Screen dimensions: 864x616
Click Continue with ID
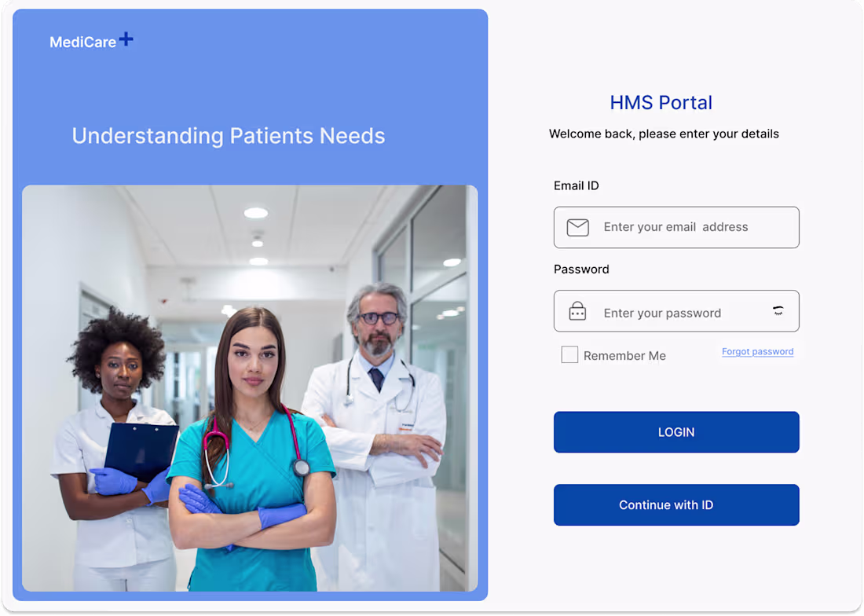[676, 504]
